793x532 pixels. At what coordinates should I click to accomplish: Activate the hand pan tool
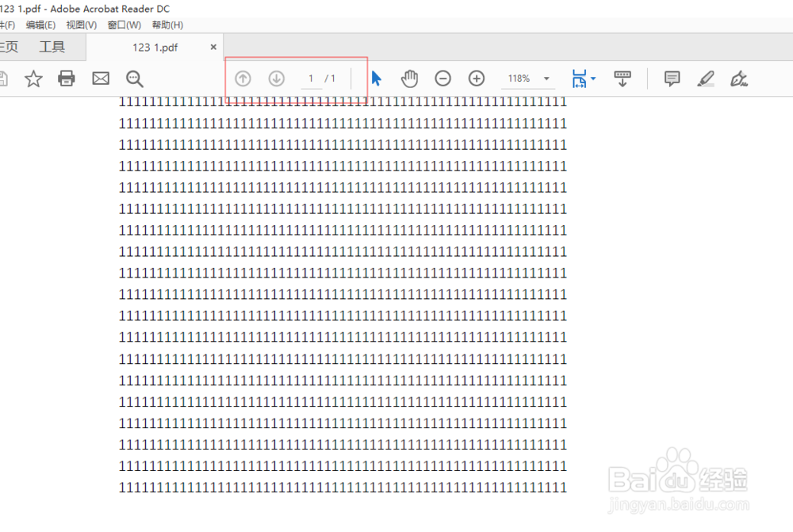click(410, 78)
